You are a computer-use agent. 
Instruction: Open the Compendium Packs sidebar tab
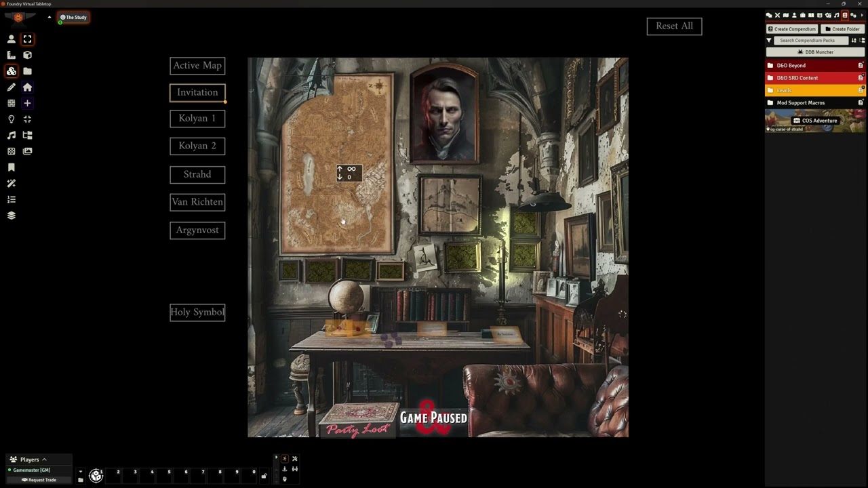pos(845,16)
